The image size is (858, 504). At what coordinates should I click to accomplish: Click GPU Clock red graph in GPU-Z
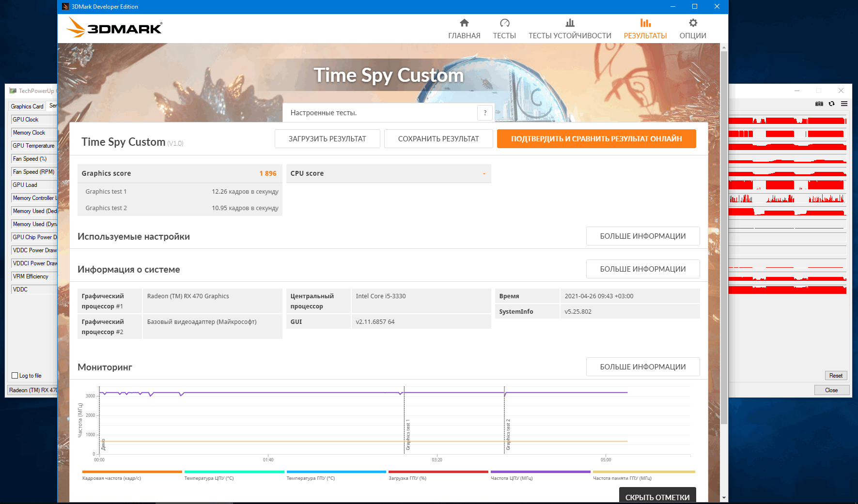point(787,120)
